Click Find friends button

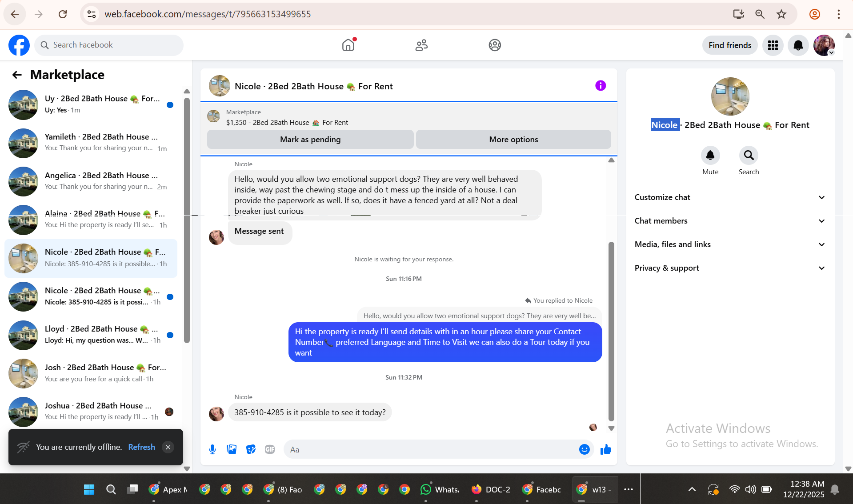730,45
